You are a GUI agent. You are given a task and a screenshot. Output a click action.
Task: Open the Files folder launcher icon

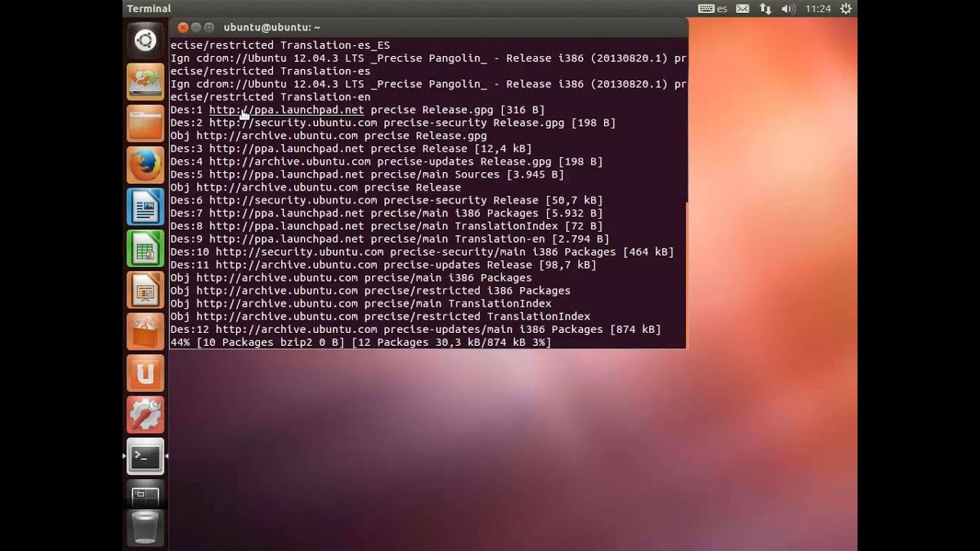[145, 123]
